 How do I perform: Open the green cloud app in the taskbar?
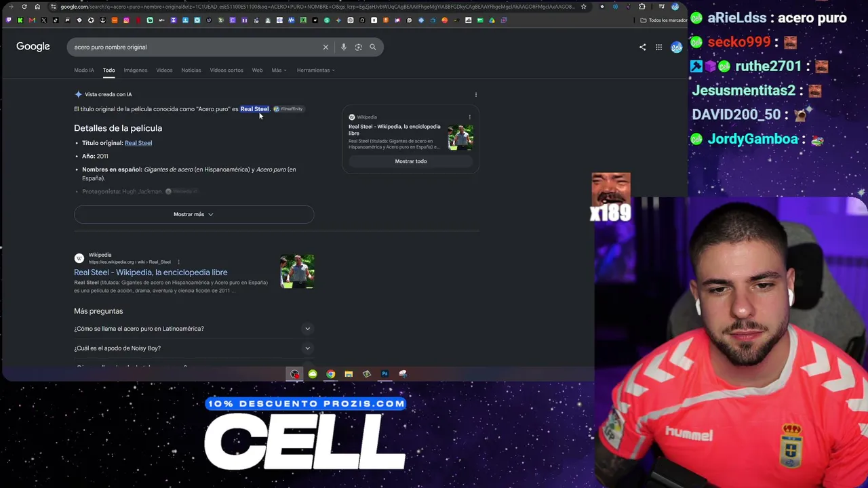point(313,373)
